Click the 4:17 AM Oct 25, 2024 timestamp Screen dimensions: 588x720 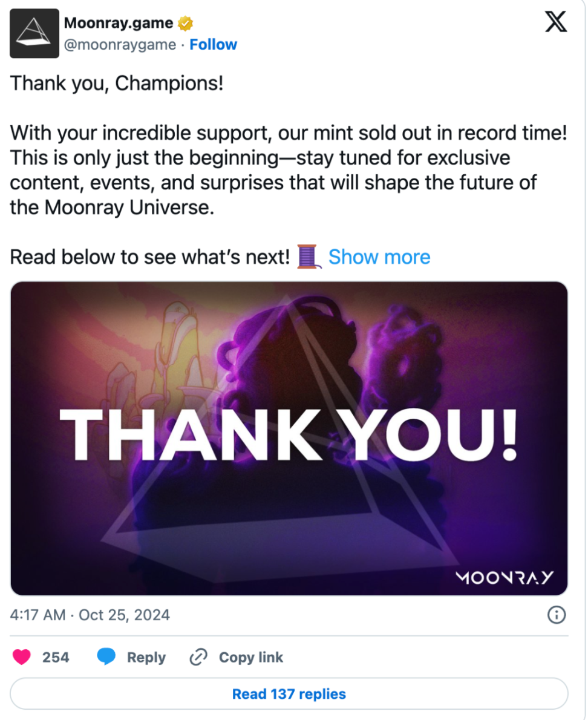click(x=90, y=615)
